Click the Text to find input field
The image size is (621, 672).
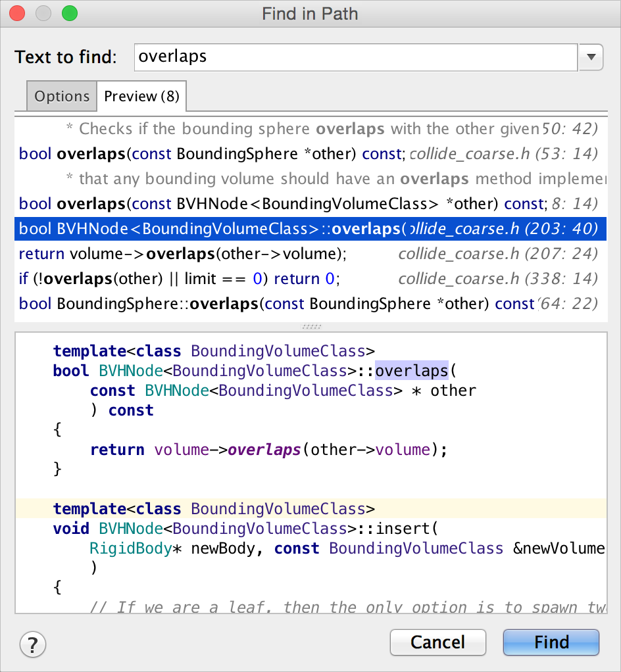[x=355, y=57]
